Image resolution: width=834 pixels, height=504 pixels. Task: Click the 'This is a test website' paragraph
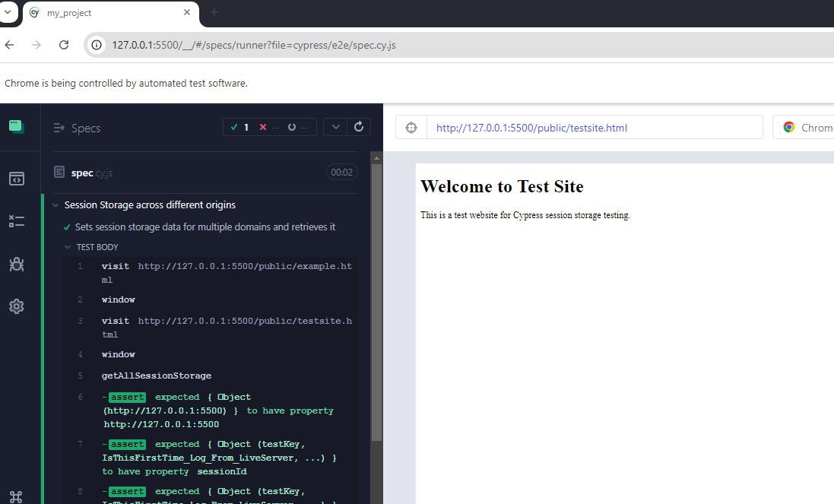pyautogui.click(x=525, y=215)
